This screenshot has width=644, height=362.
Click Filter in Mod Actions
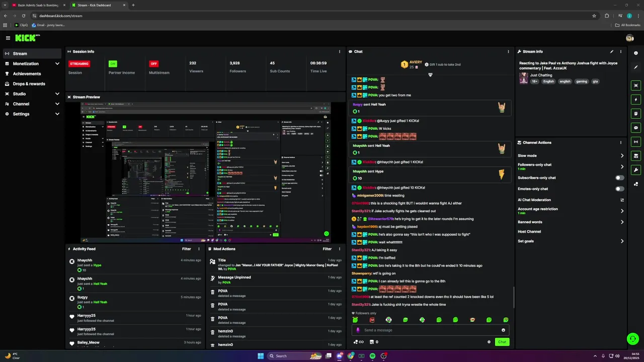tap(328, 249)
